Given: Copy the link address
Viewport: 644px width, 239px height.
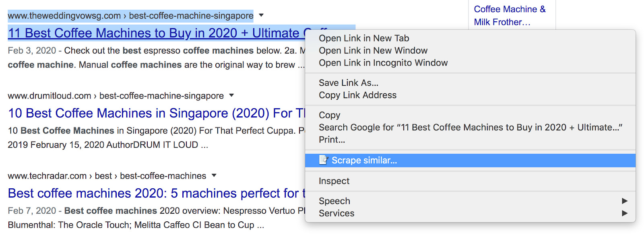Looking at the screenshot, I should pos(357,95).
